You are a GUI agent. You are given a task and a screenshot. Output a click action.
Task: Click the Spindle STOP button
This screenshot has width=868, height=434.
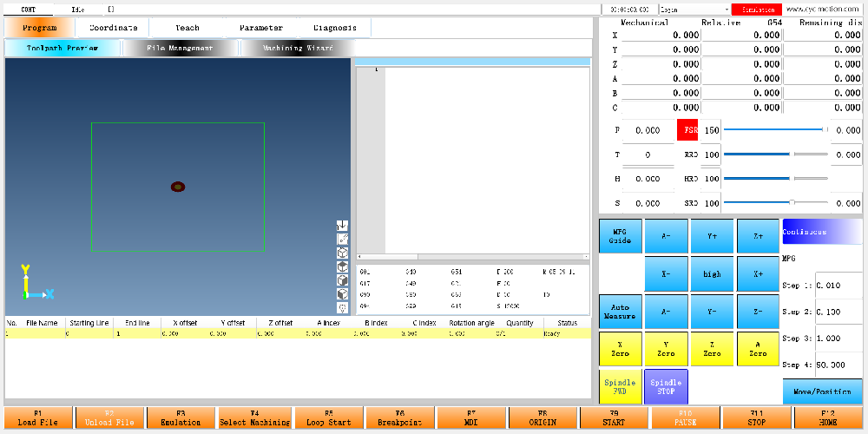[x=666, y=387]
